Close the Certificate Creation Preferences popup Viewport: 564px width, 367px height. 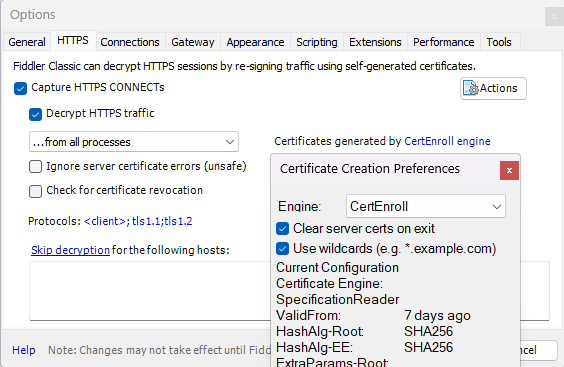coord(509,171)
